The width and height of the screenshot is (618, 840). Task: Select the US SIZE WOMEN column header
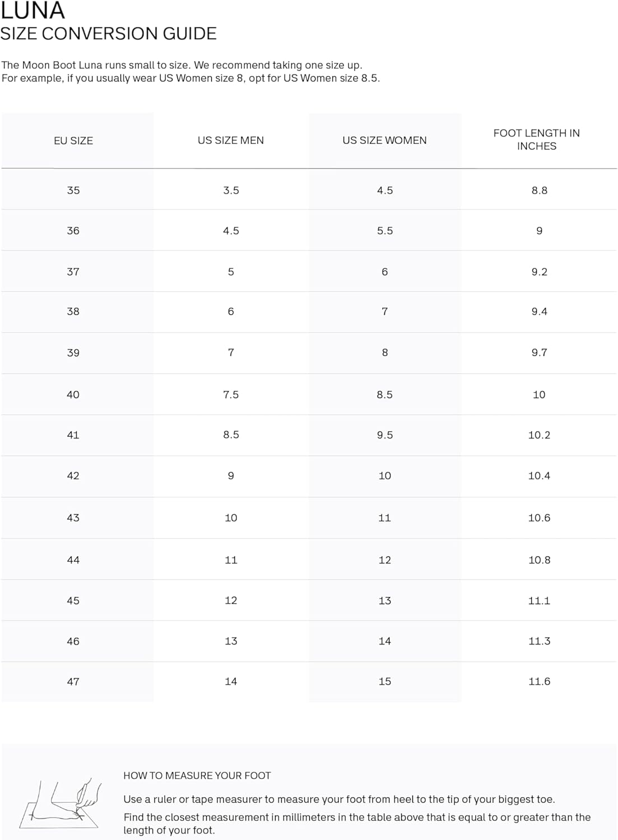coord(384,141)
